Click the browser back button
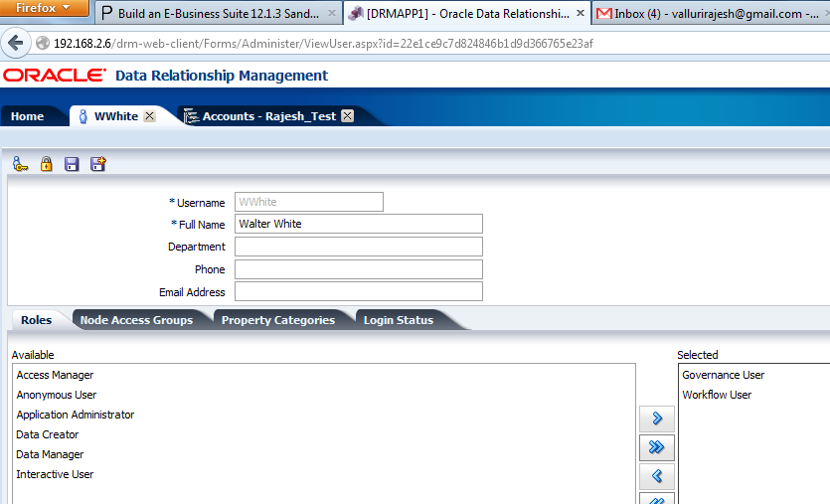 [x=15, y=43]
